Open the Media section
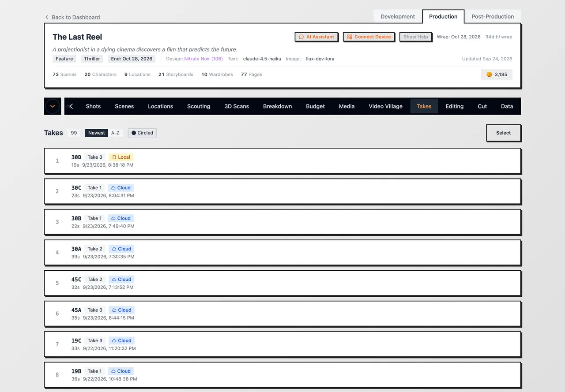This screenshot has height=392, width=565. 347,106
